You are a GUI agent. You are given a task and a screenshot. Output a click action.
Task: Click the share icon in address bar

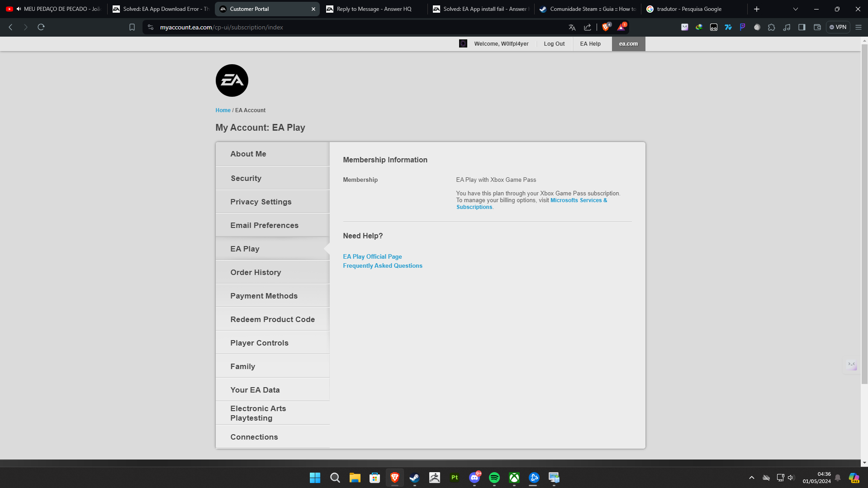588,27
